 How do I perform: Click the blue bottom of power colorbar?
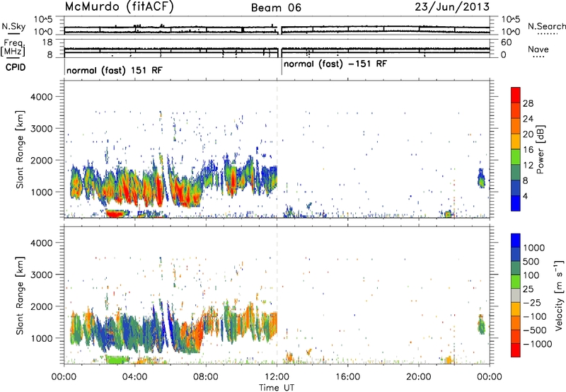click(x=516, y=203)
